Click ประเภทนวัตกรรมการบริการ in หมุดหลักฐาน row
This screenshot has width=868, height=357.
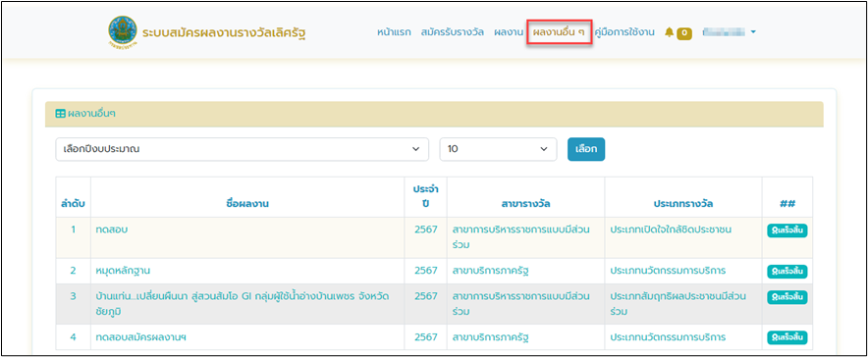tap(668, 271)
